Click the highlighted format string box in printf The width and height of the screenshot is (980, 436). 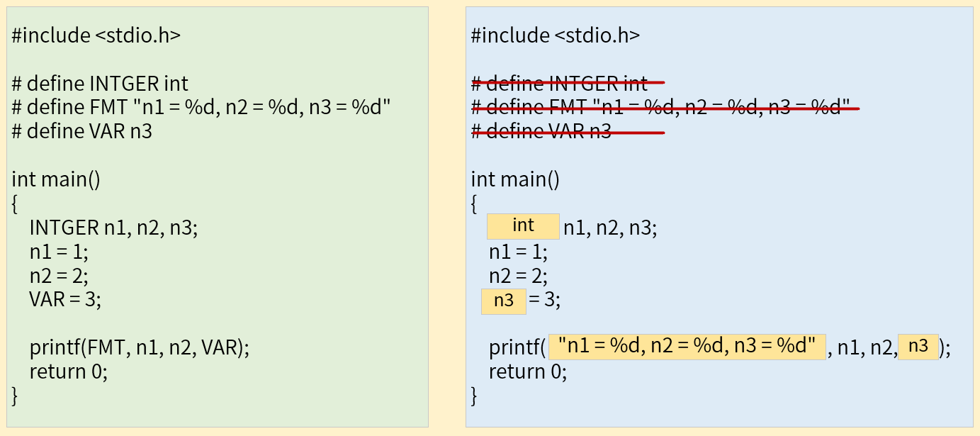point(687,347)
